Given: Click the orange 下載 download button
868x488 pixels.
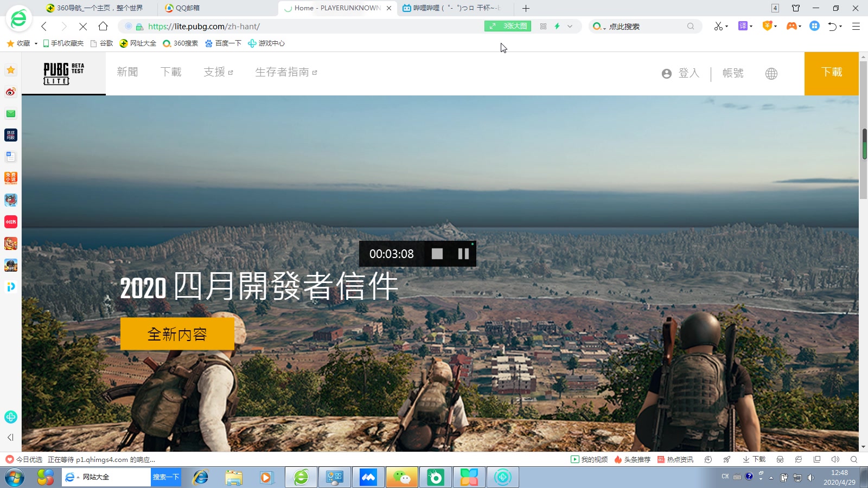Looking at the screenshot, I should pos(832,73).
